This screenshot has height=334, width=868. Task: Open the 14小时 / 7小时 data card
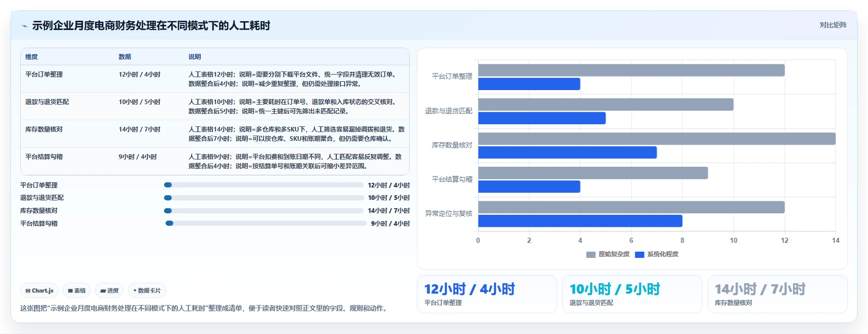coord(777,294)
